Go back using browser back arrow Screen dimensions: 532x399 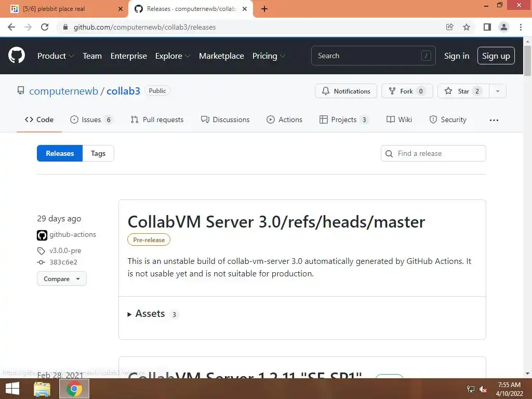11,27
